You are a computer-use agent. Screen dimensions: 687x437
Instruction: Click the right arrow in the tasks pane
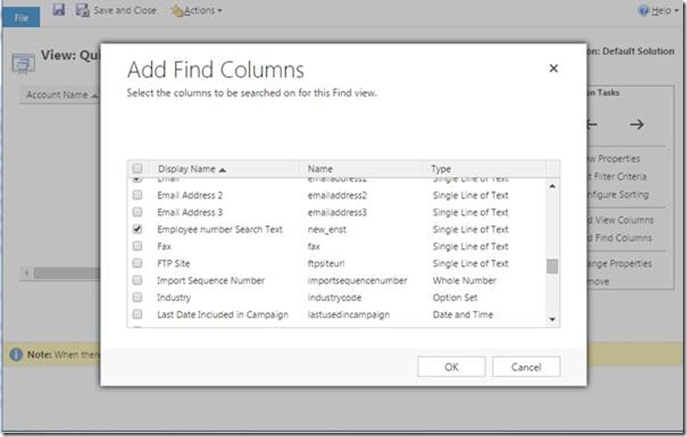point(636,124)
